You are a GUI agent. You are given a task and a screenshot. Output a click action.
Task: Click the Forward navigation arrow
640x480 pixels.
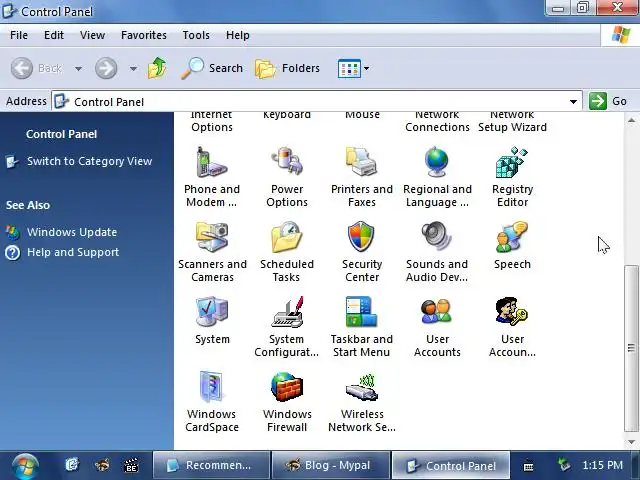pyautogui.click(x=106, y=68)
